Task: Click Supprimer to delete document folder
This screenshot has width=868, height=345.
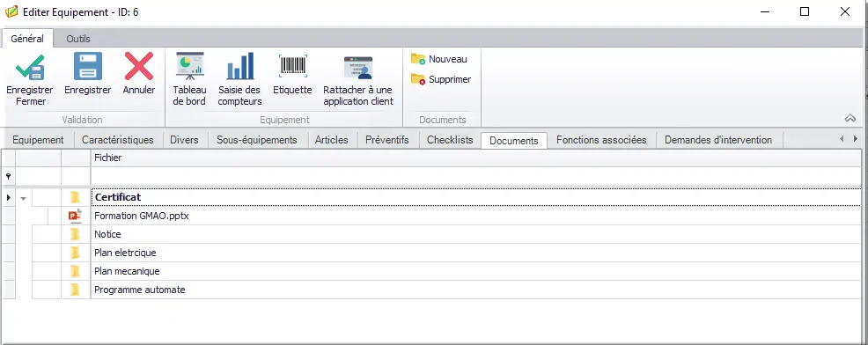Action: coord(441,79)
